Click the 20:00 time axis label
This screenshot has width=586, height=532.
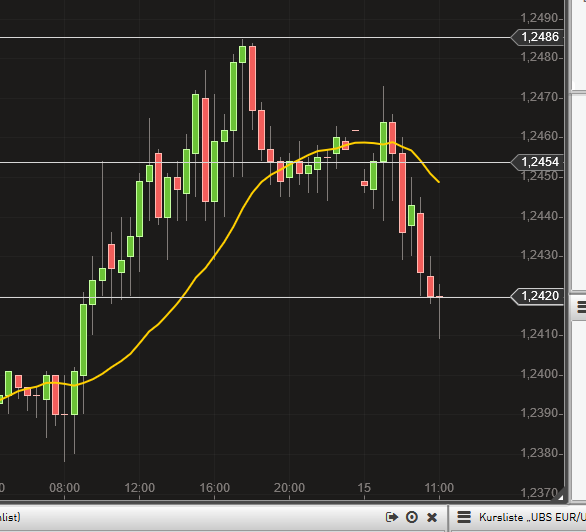point(289,488)
